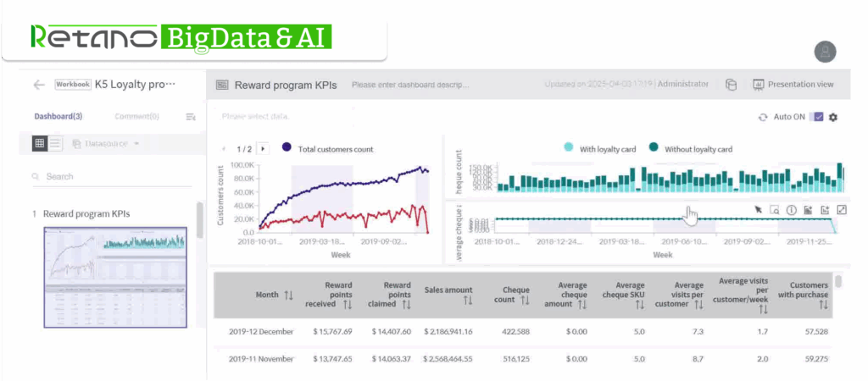
Task: Click the Presentation view button
Action: 793,85
